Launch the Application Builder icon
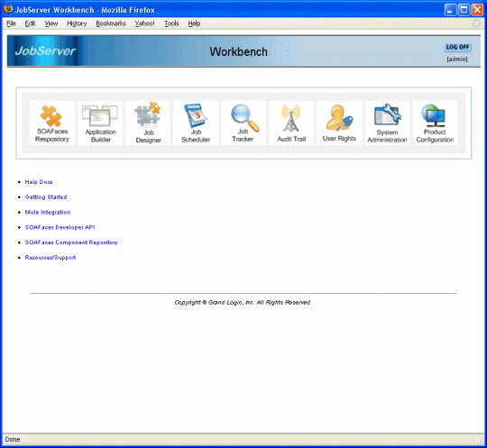The height and width of the screenshot is (448, 487). [100, 115]
